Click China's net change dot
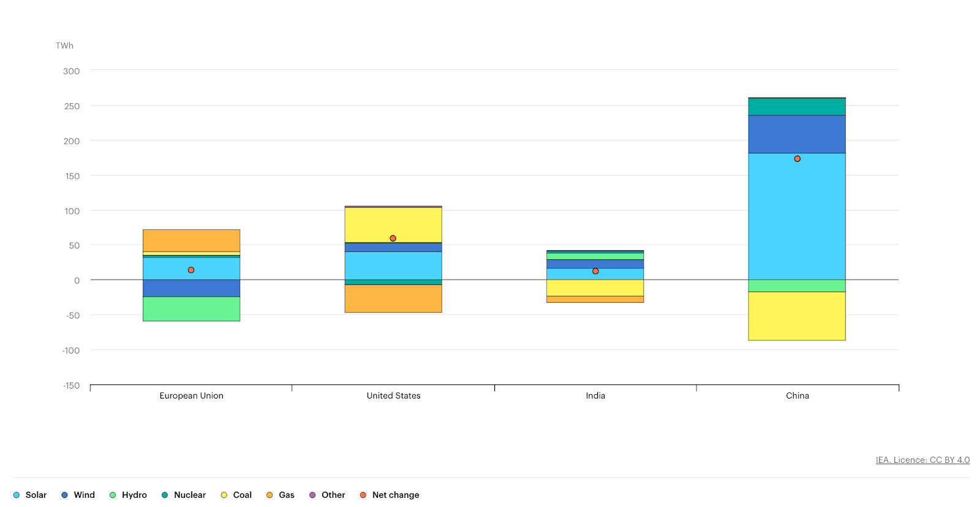The width and height of the screenshot is (980, 507). (797, 159)
